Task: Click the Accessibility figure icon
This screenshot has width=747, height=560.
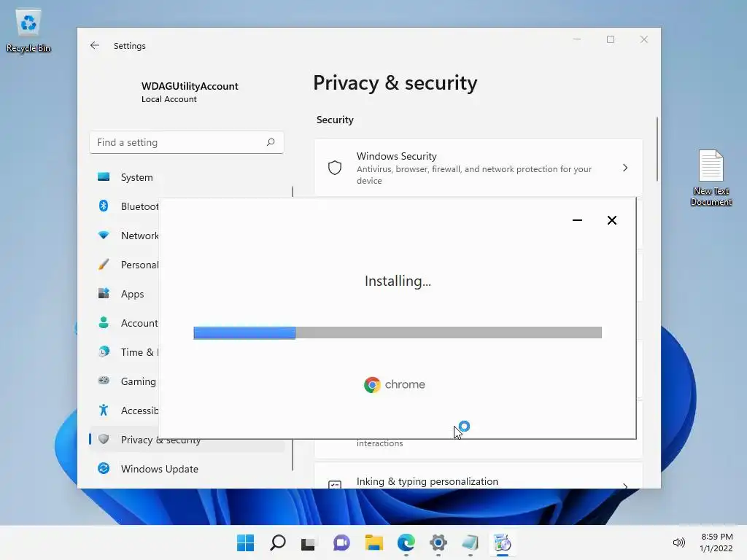Action: pyautogui.click(x=104, y=410)
